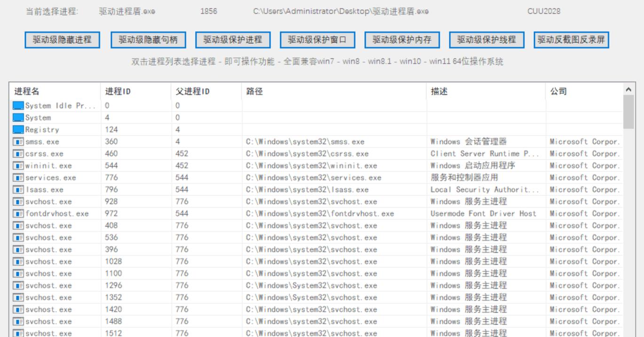Select the fontdrvhost.exe process name

[x=57, y=214]
